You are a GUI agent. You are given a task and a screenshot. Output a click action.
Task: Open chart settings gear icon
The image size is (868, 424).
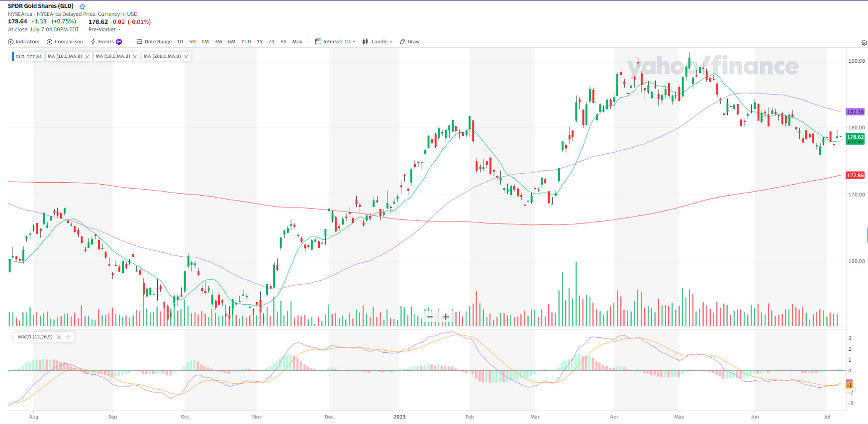click(x=864, y=43)
